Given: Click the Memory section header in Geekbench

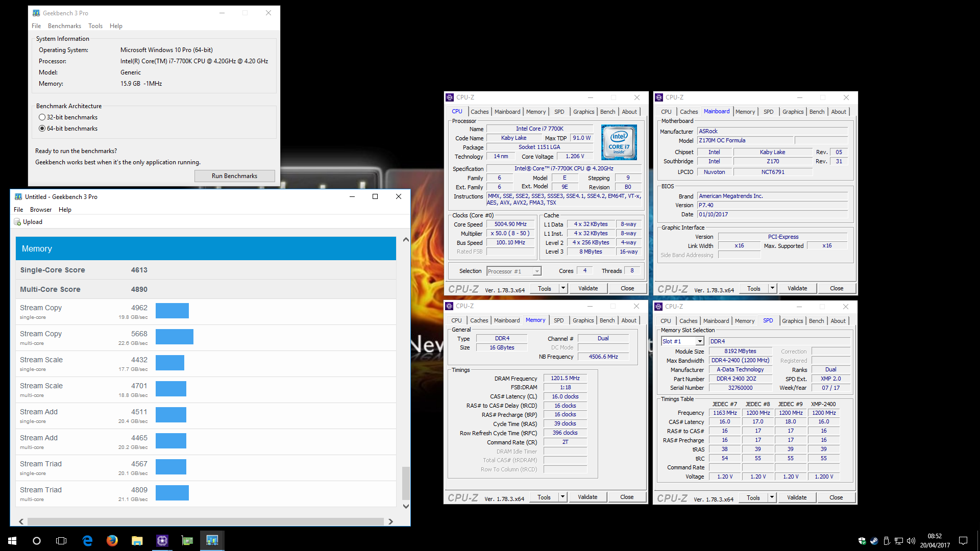Looking at the screenshot, I should pyautogui.click(x=206, y=248).
